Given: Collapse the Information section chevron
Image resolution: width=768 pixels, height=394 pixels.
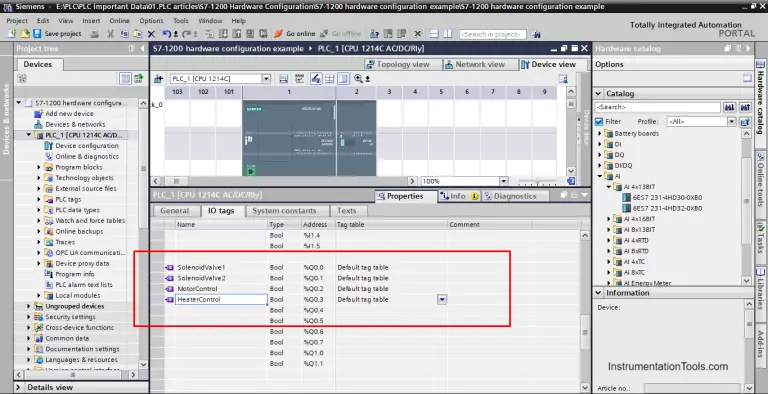Looking at the screenshot, I should click(599, 293).
